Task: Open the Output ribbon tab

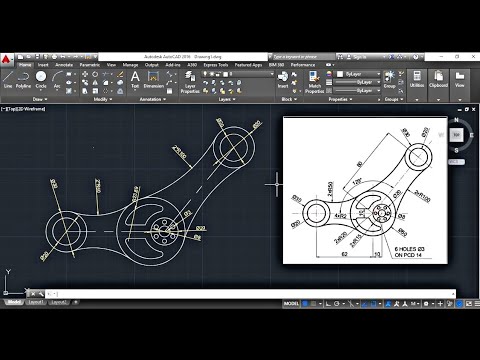Action: [x=152, y=65]
